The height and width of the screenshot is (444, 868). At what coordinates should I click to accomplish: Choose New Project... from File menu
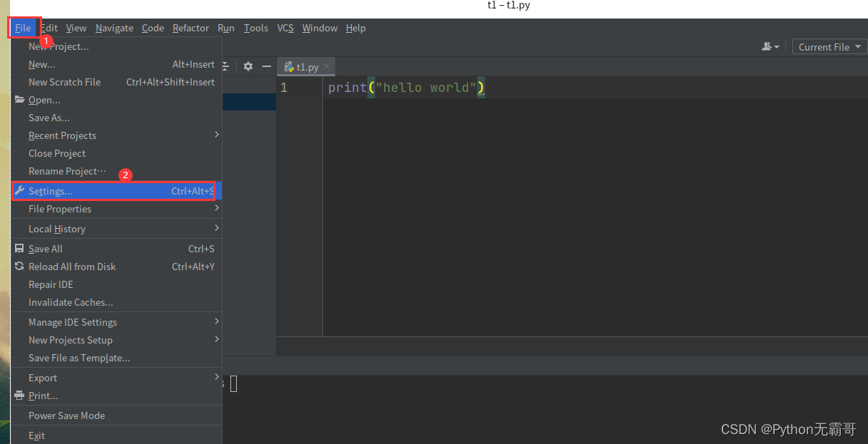click(x=116, y=46)
